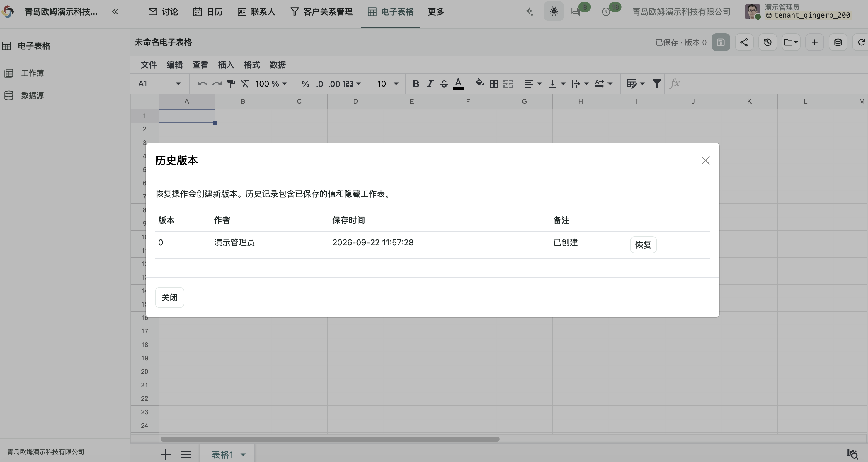Open the text rotation dropdown
This screenshot has width=868, height=462.
603,83
